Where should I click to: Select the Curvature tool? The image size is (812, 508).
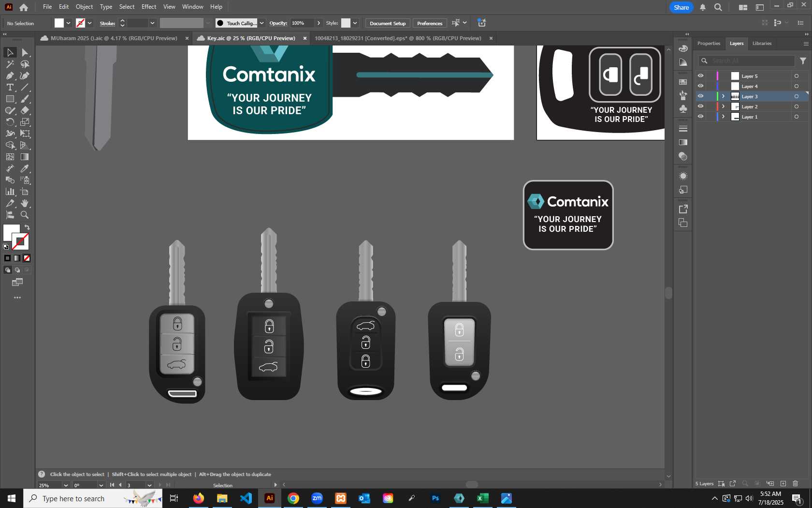[x=25, y=75]
